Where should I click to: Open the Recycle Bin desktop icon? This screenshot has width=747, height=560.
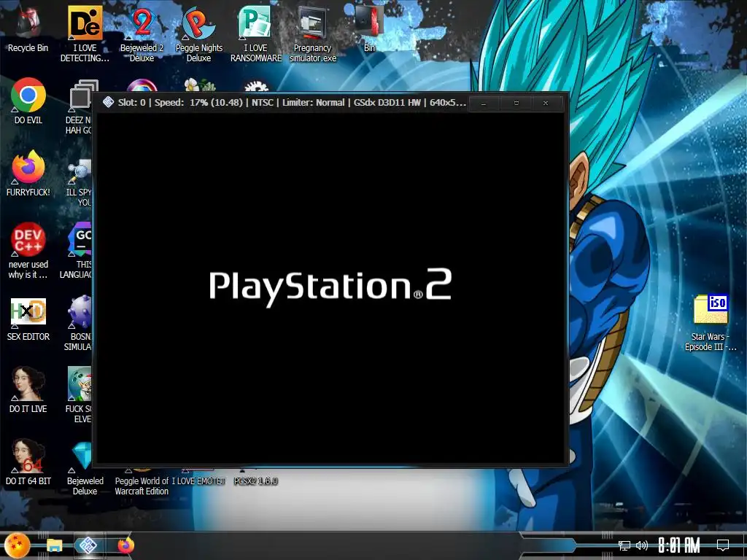pos(28,28)
